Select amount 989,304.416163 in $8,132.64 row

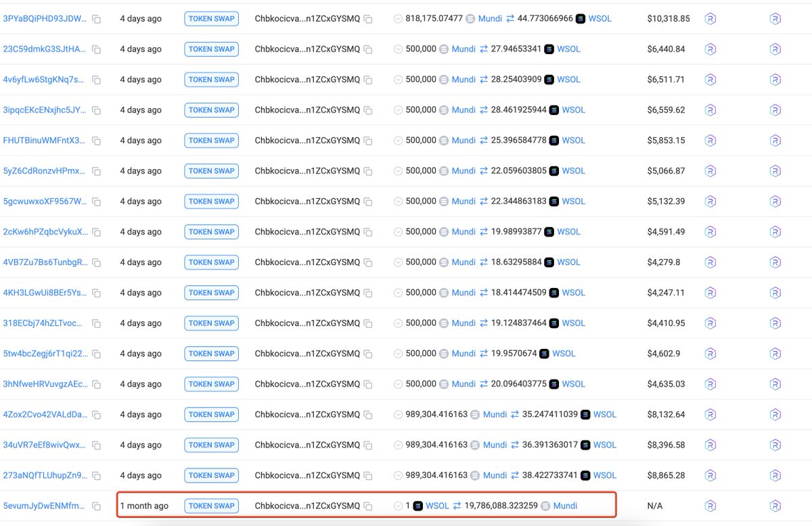pos(436,414)
